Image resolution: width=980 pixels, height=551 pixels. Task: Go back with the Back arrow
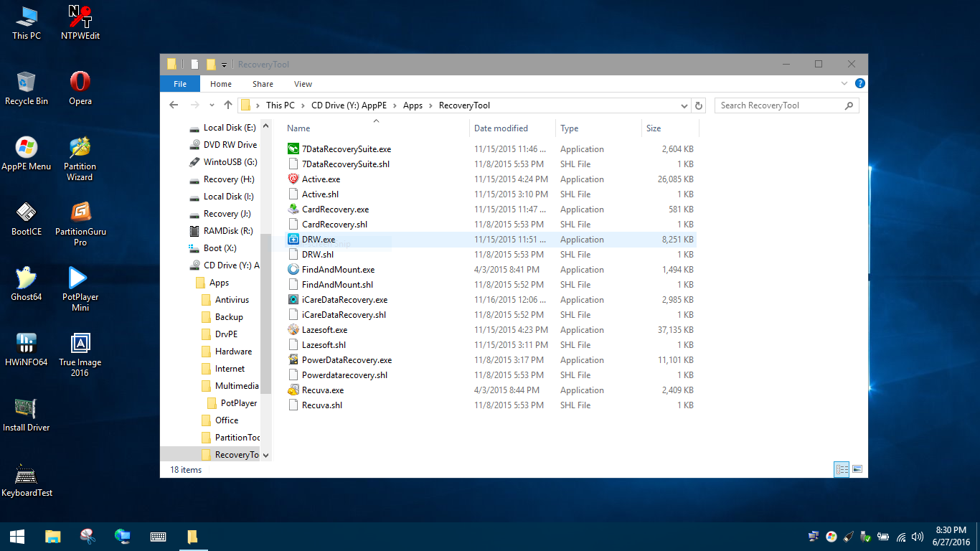(x=174, y=105)
